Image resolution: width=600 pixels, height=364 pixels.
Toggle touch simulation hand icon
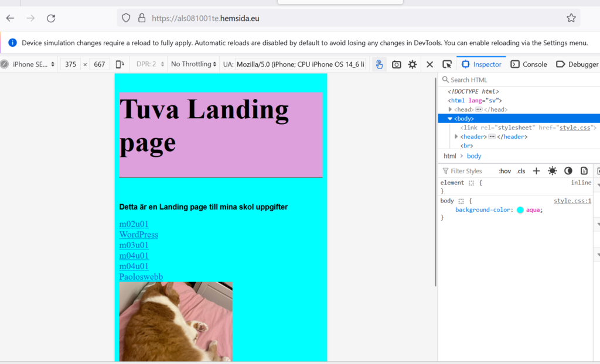(x=379, y=64)
